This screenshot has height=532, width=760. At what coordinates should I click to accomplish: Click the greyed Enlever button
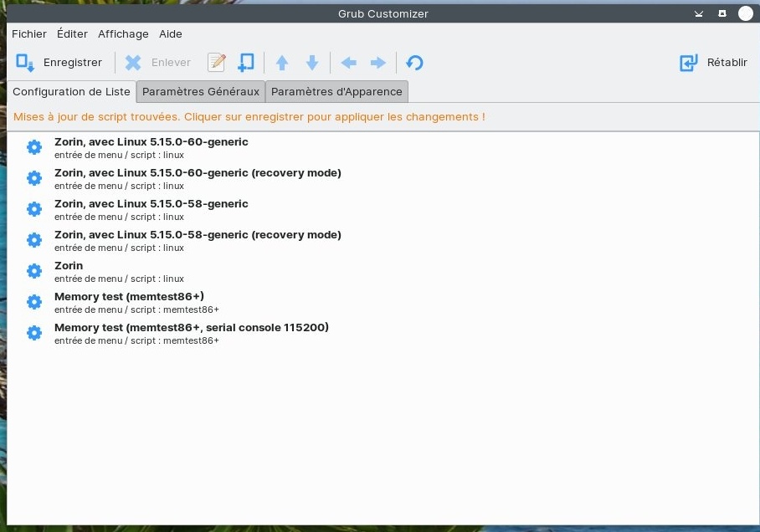(158, 63)
